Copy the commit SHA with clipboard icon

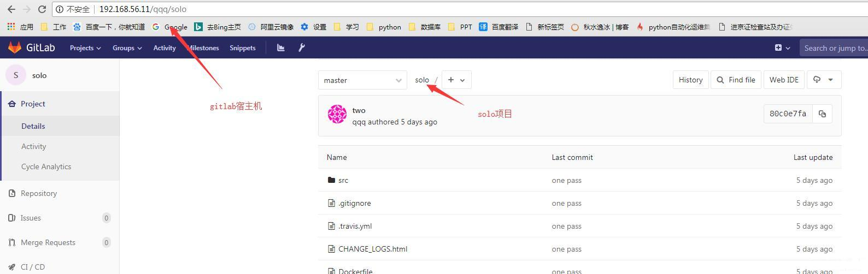(822, 114)
